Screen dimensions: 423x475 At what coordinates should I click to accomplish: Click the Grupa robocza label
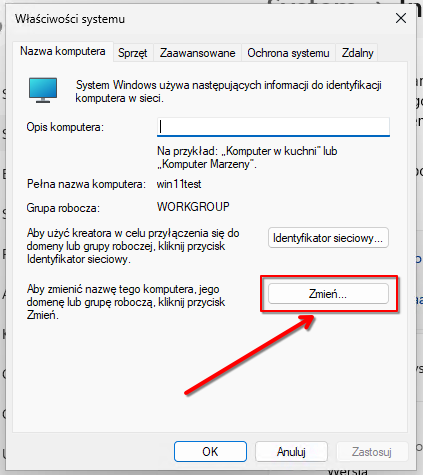63,208
